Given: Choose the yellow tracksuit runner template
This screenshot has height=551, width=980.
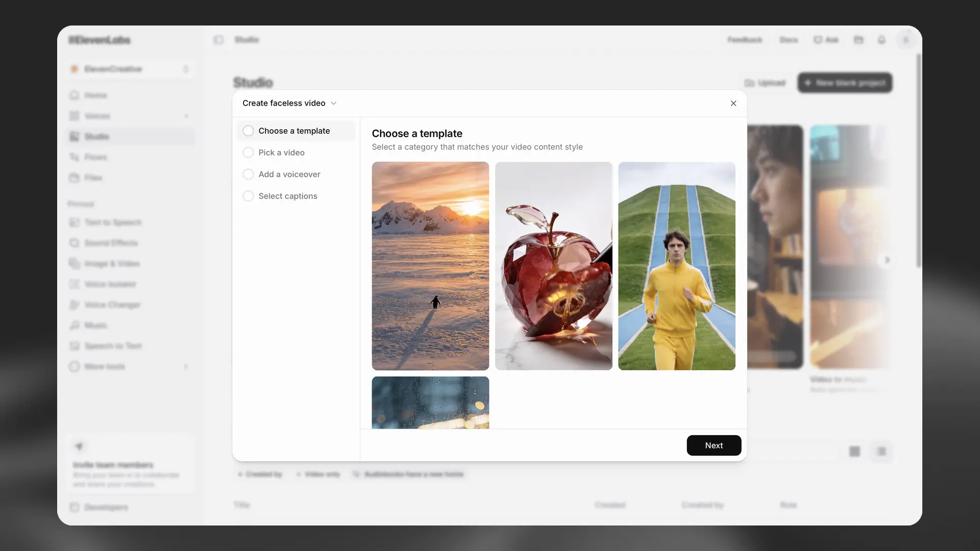Looking at the screenshot, I should (676, 266).
